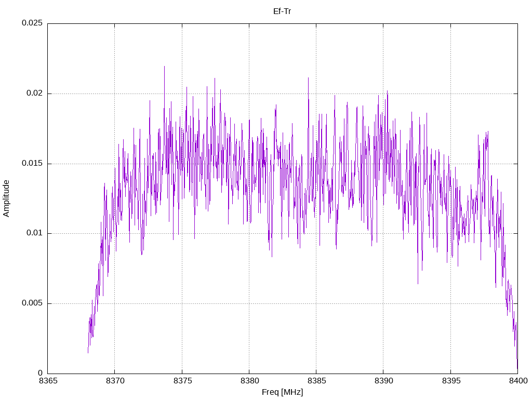
Task: Click the x-axis tick label "8390"
Action: pyautogui.click(x=384, y=381)
